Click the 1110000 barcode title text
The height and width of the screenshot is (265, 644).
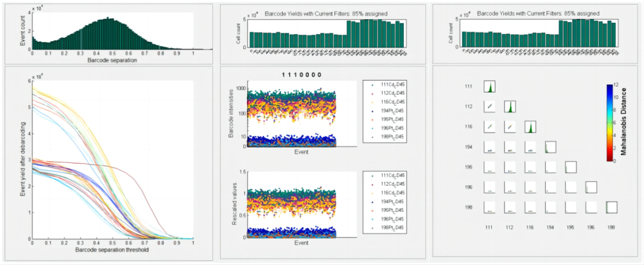(x=298, y=75)
